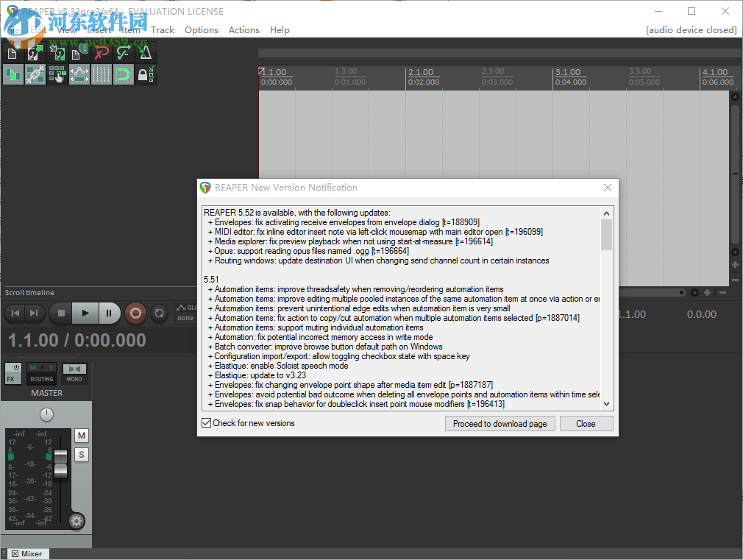
Task: Toggle Ripple Editing toolbar button
Action: tap(57, 74)
